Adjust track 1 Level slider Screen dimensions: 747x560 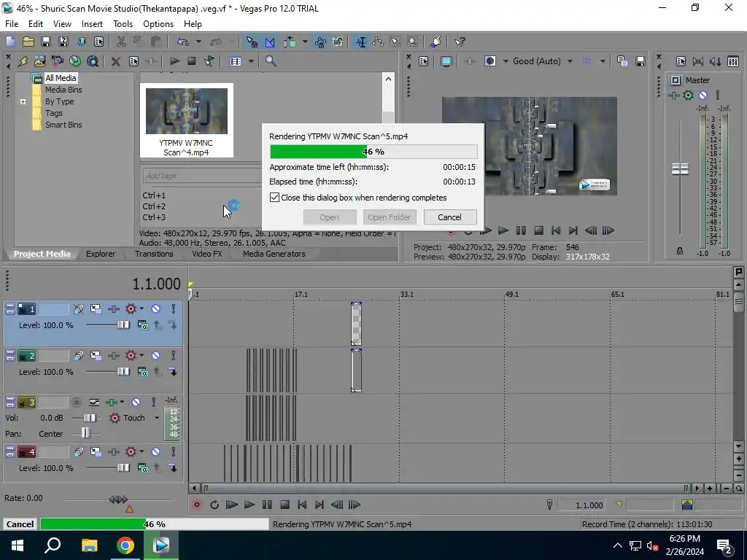[123, 324]
